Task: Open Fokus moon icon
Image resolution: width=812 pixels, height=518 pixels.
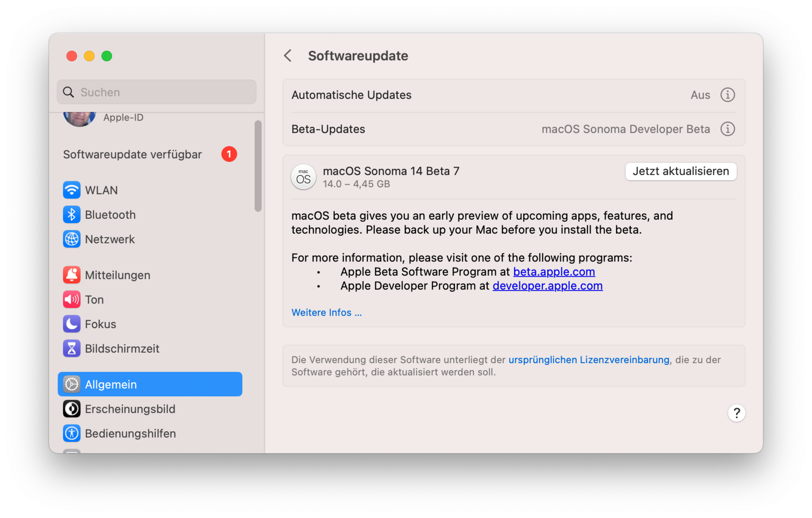Action: point(71,324)
